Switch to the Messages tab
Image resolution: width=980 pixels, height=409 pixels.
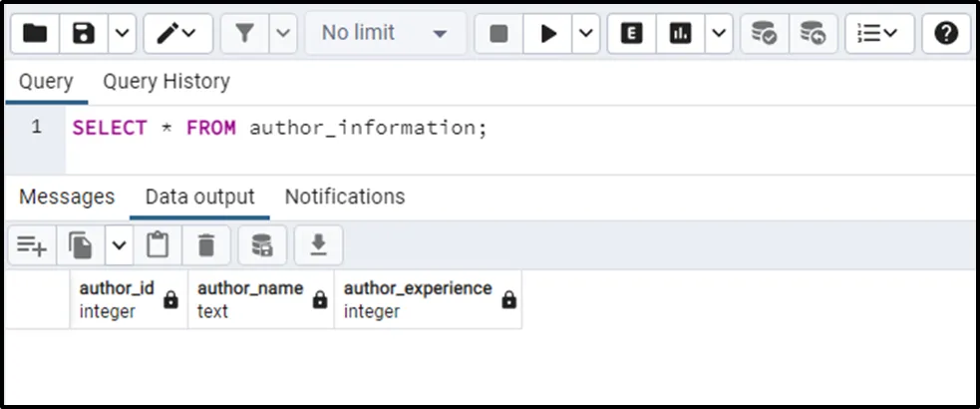(67, 197)
